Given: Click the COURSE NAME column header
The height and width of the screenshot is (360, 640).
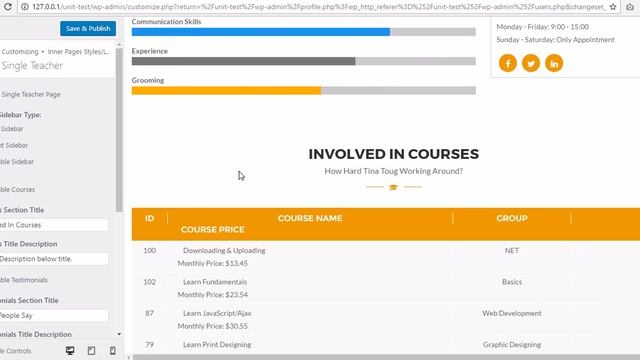Looking at the screenshot, I should (x=310, y=218).
